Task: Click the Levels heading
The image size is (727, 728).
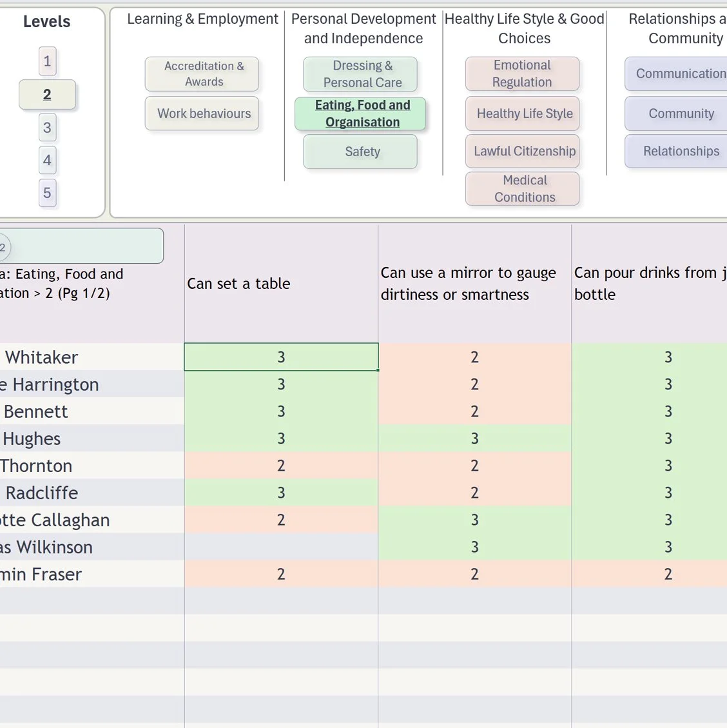Action: point(47,21)
